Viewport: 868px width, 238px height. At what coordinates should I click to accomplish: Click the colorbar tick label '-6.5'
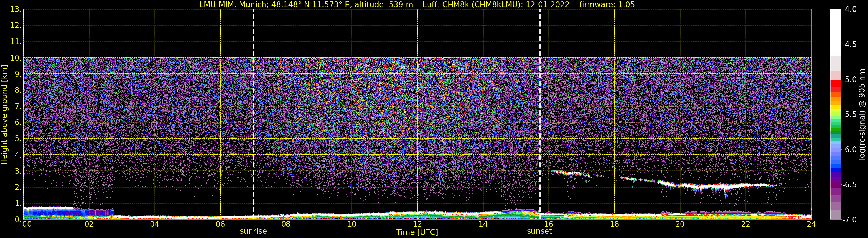(x=849, y=185)
